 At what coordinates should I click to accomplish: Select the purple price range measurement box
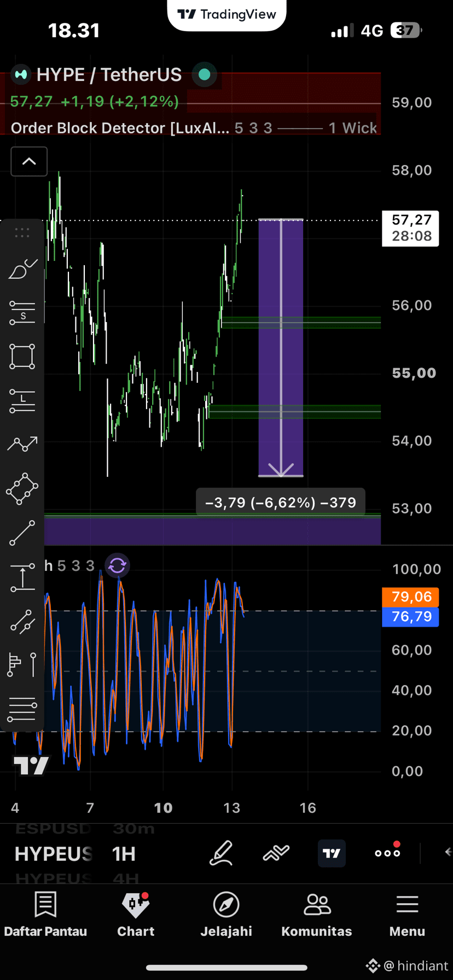pos(281,348)
